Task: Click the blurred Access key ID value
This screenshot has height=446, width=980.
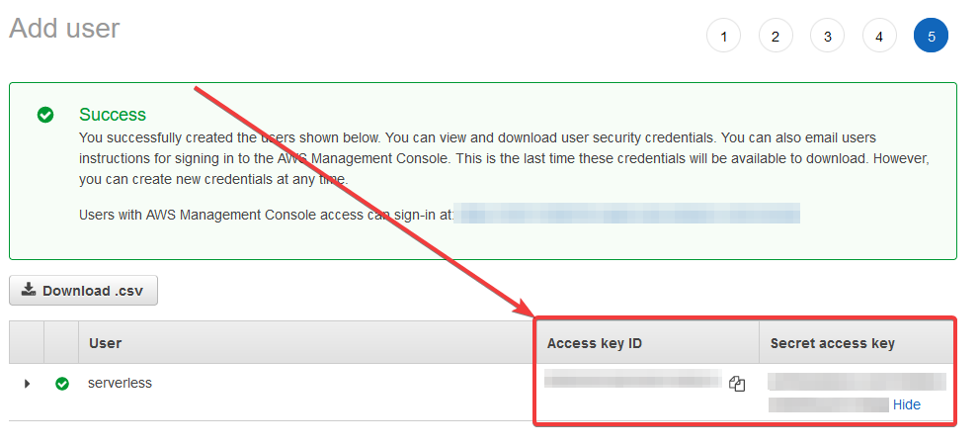Action: pyautogui.click(x=632, y=379)
